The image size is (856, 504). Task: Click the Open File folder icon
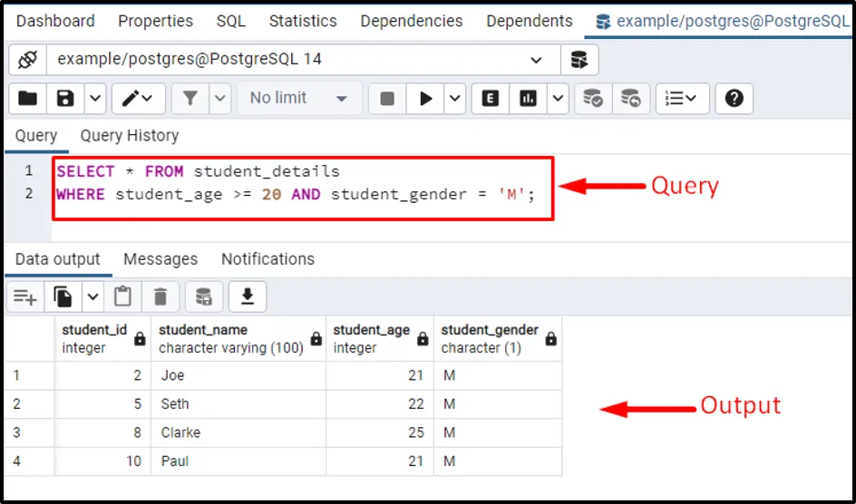tap(28, 98)
